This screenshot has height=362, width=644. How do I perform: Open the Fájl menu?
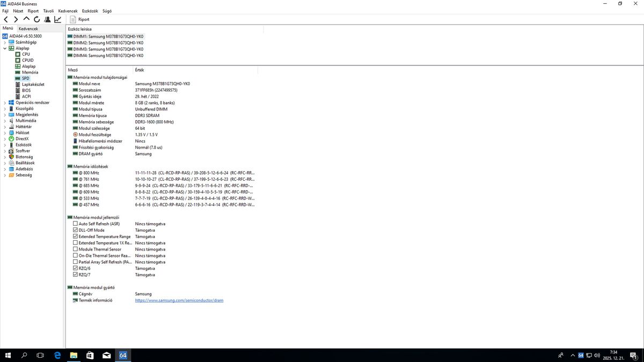(x=5, y=11)
